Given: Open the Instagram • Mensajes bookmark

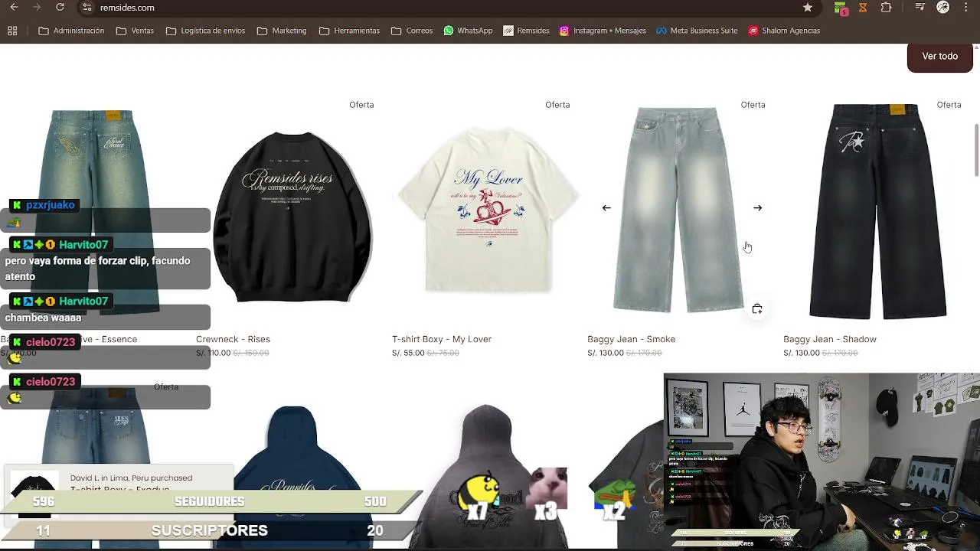Looking at the screenshot, I should 603,31.
